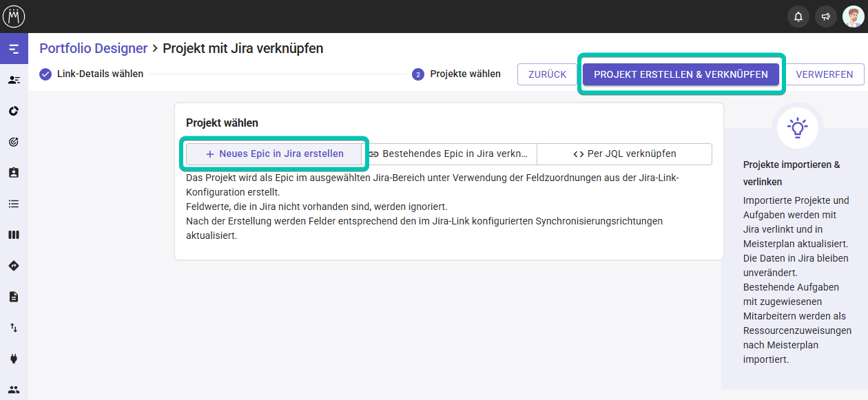The image size is (868, 400).
Task: Select the Portfolio Designer sidebar icon
Action: 14,49
